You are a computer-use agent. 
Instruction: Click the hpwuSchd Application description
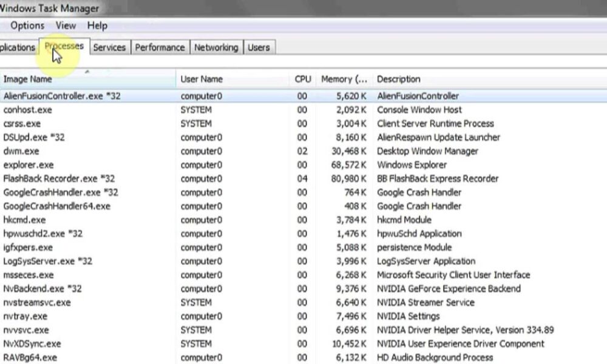pyautogui.click(x=419, y=234)
